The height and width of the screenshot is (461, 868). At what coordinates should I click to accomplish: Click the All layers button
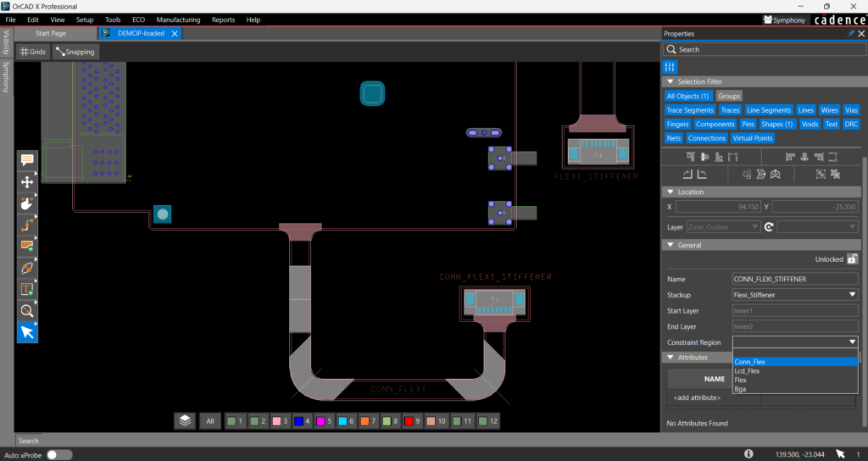[210, 421]
